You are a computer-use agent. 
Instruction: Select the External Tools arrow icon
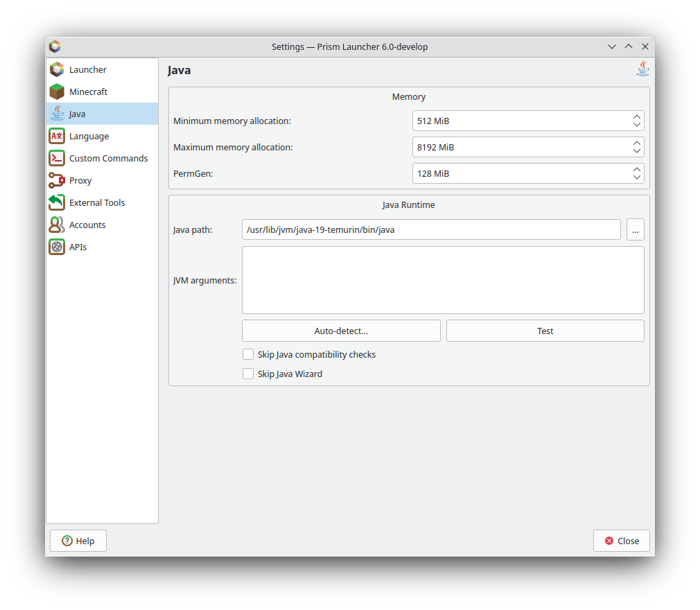coord(57,202)
